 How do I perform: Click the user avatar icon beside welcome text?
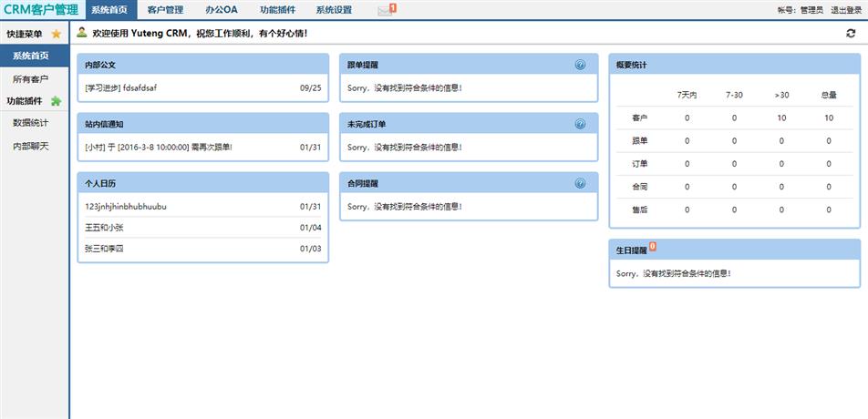(x=82, y=32)
